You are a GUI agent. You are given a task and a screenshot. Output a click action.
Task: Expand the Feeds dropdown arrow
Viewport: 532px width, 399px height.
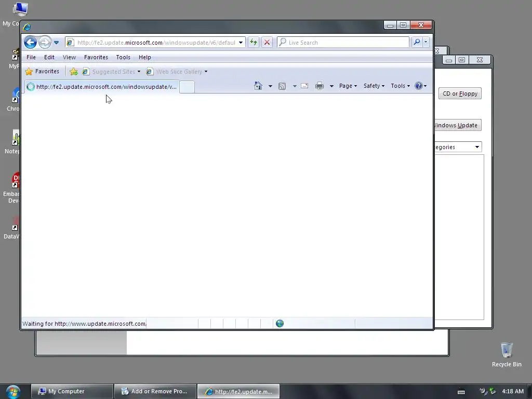[295, 86]
